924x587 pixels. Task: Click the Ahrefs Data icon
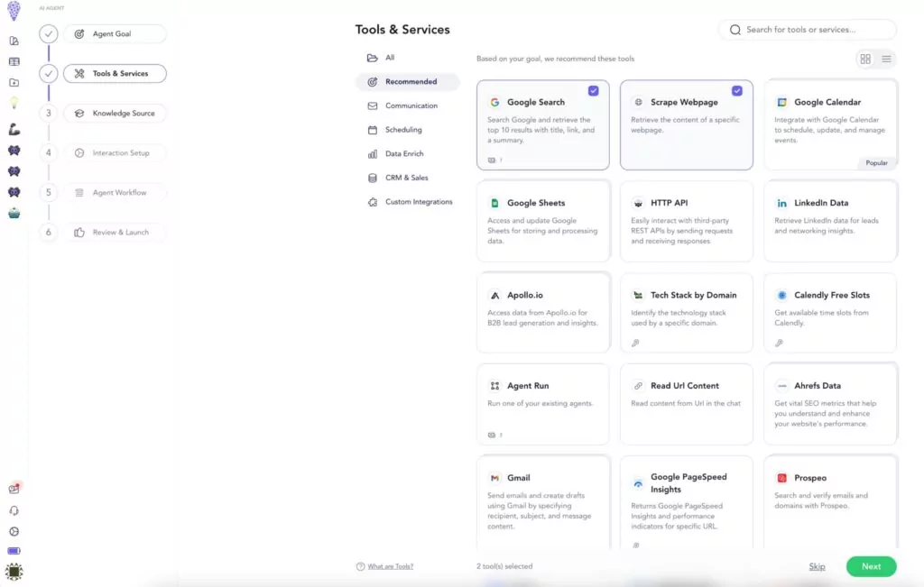click(781, 386)
